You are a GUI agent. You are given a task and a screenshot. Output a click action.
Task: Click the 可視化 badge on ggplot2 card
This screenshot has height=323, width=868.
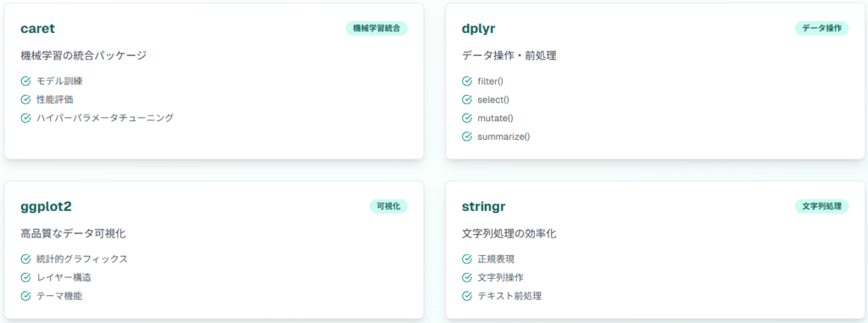click(x=388, y=206)
